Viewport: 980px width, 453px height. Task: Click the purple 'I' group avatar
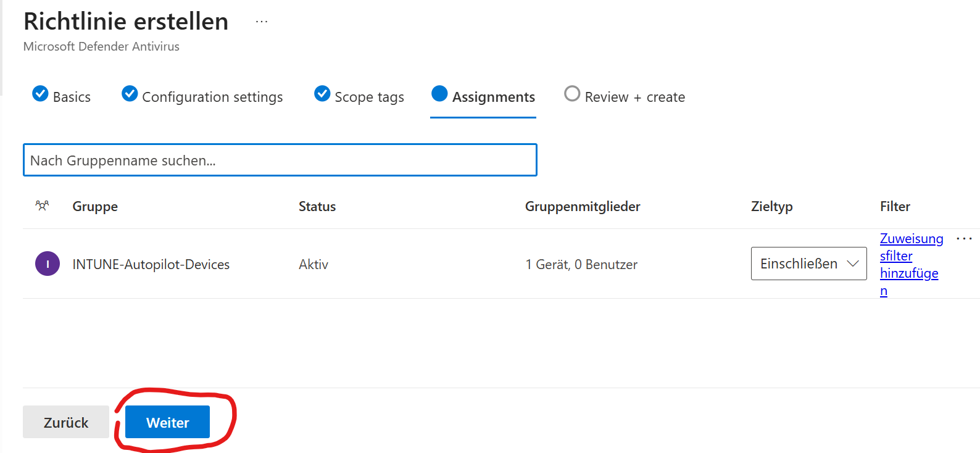[48, 264]
